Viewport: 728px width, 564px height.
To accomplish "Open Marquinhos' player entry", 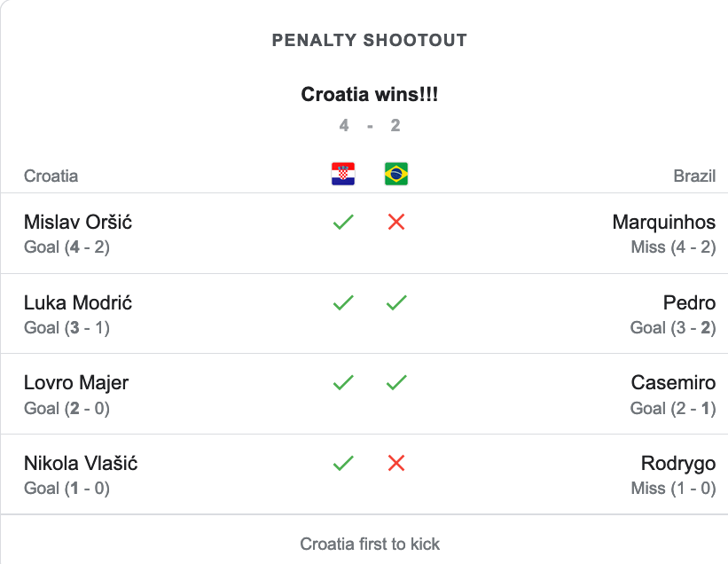I will point(663,222).
